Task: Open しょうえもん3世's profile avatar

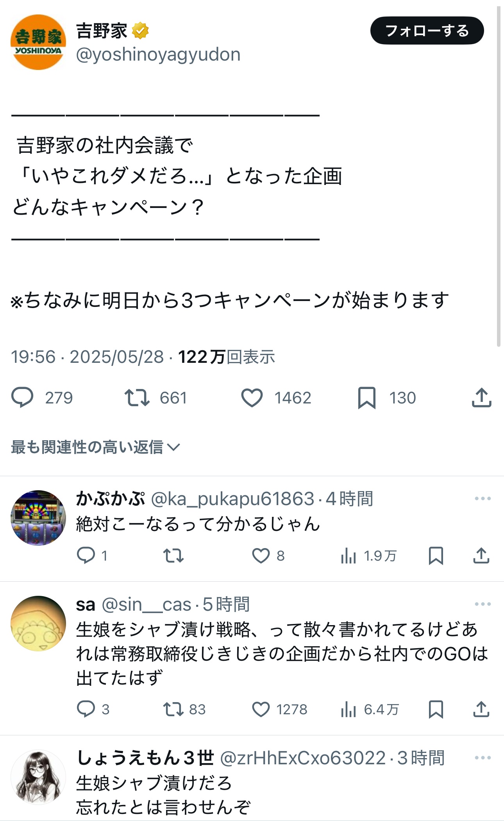Action: (38, 777)
